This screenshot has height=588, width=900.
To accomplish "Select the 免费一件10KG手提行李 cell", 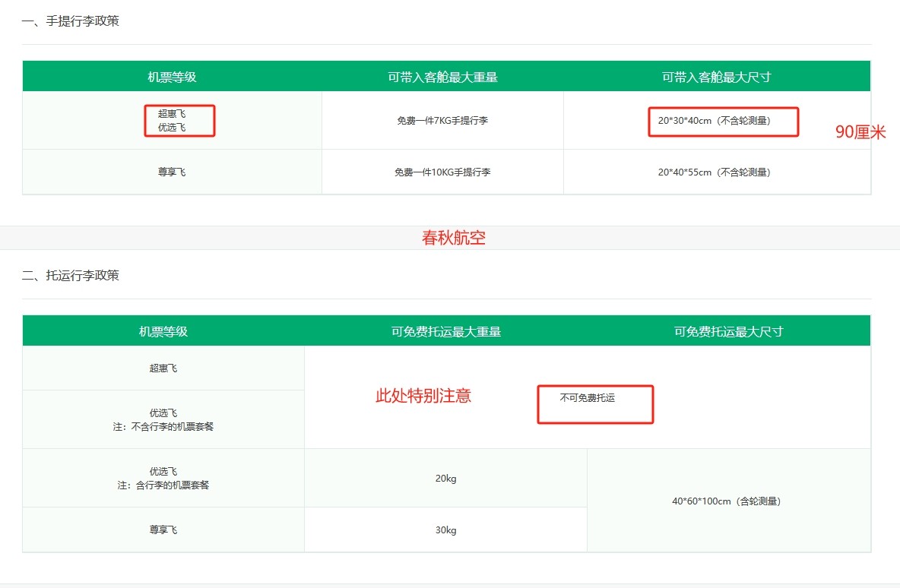I will point(442,172).
